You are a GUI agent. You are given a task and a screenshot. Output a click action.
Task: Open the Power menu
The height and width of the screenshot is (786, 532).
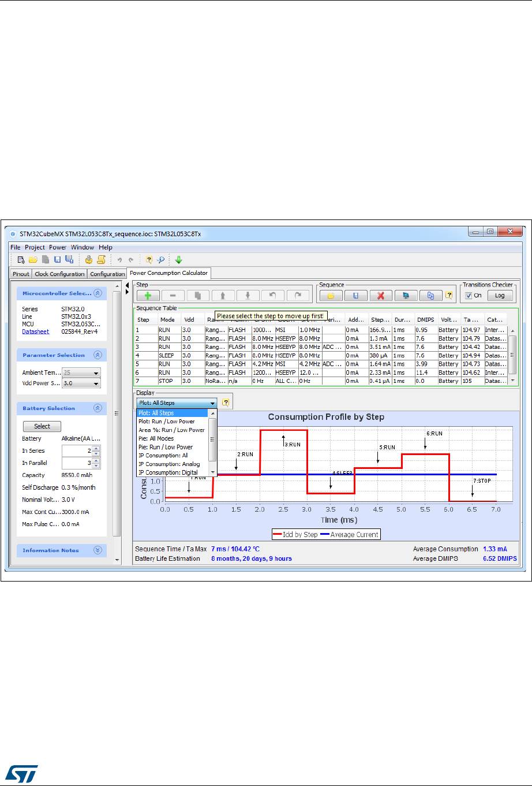pyautogui.click(x=58, y=247)
